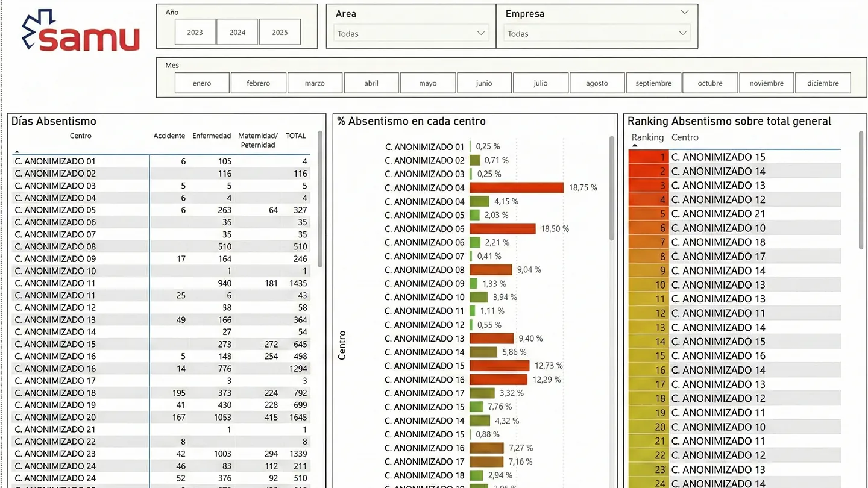Click total value 1435 in table
Screen dimensions: 868x488
click(x=298, y=283)
